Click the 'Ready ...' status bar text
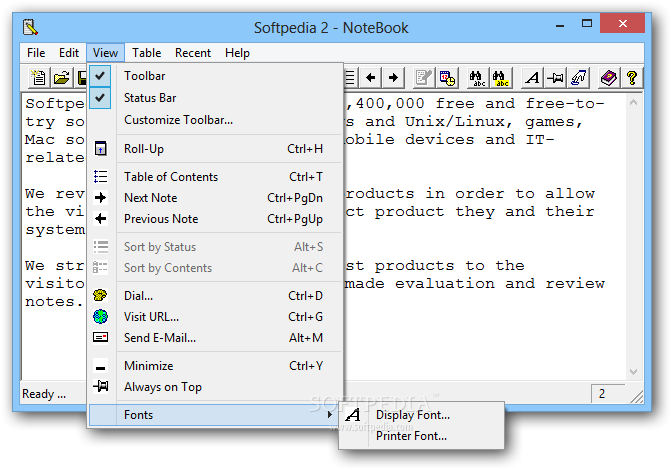672x470 pixels. [44, 394]
